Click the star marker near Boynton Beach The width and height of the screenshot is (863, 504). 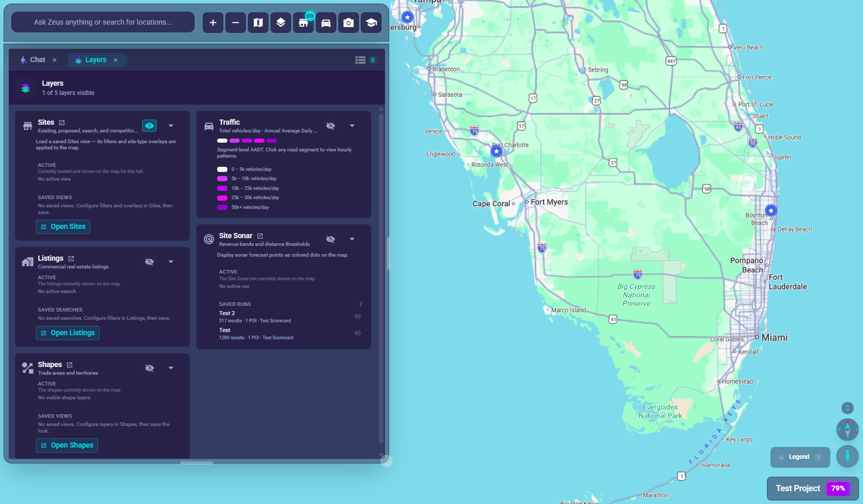[771, 210]
